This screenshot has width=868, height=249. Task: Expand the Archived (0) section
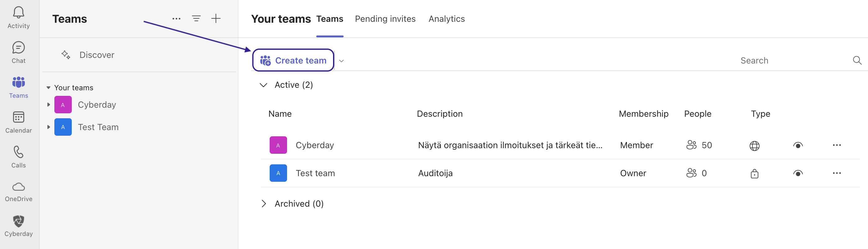263,204
